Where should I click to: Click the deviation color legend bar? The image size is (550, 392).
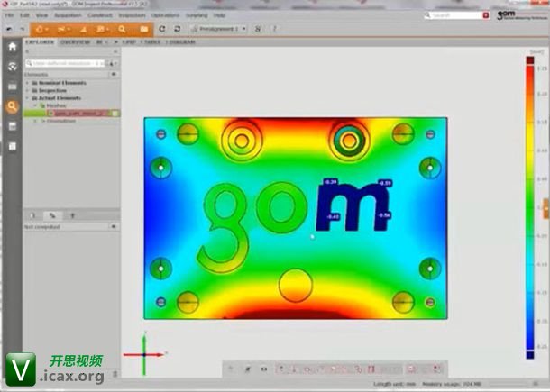(530, 208)
